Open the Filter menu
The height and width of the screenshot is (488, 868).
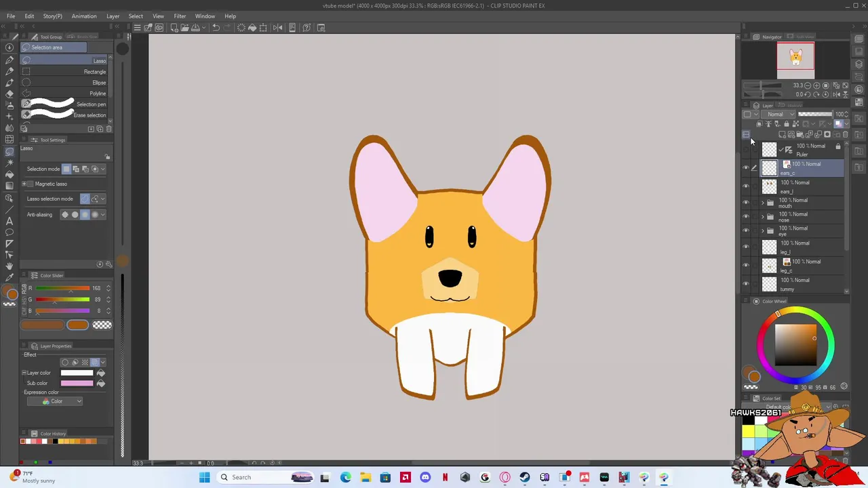pos(180,16)
